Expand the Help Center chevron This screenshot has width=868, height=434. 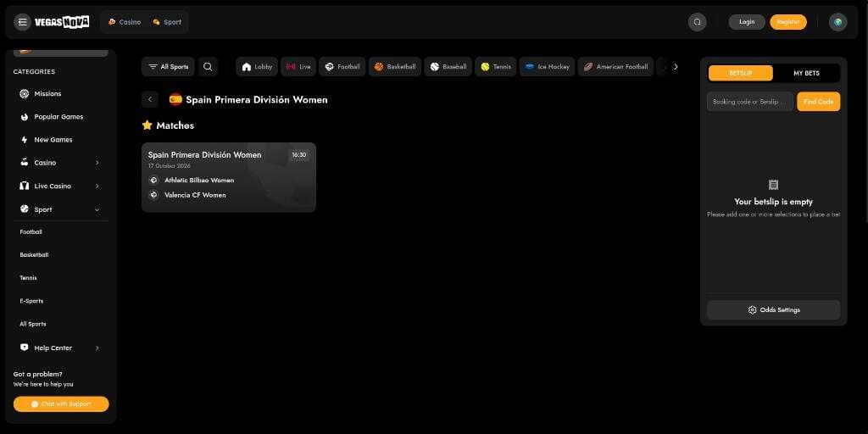click(x=97, y=348)
